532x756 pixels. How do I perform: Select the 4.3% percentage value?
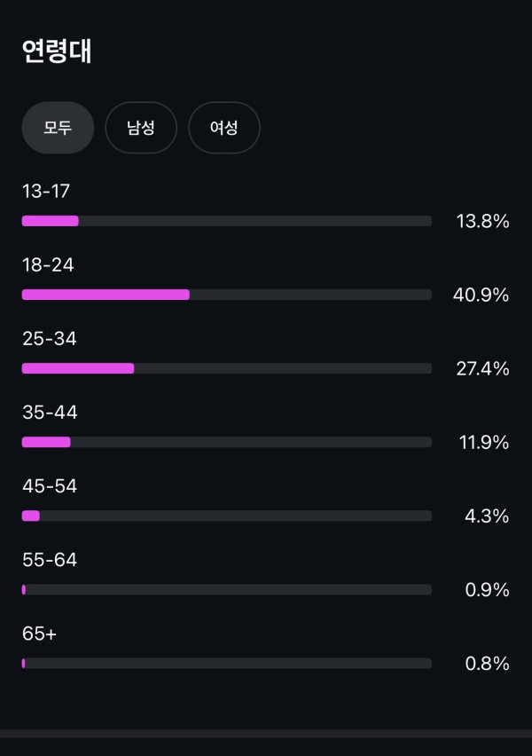pyautogui.click(x=487, y=516)
